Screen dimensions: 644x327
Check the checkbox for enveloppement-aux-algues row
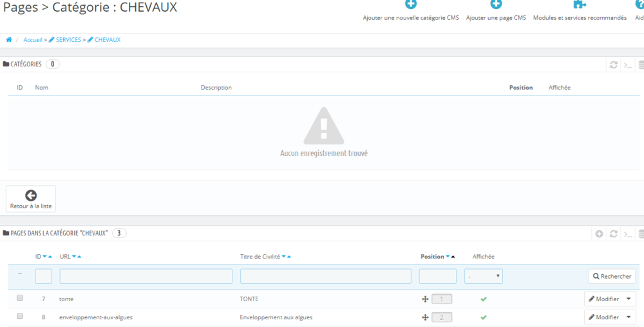click(x=20, y=316)
